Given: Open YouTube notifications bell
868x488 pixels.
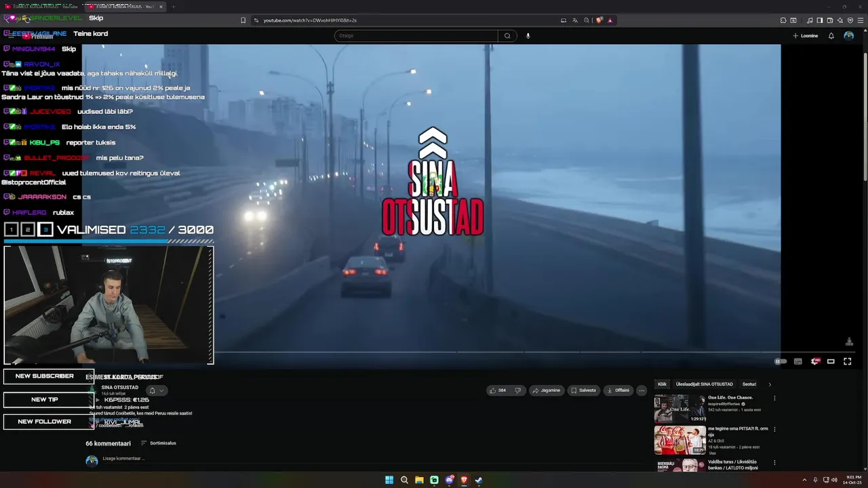Looking at the screenshot, I should tap(831, 36).
